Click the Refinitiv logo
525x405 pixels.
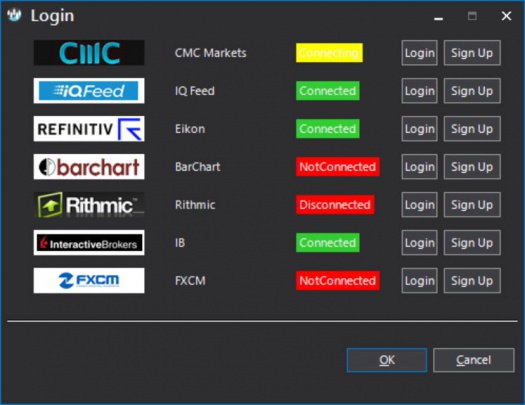(x=89, y=129)
